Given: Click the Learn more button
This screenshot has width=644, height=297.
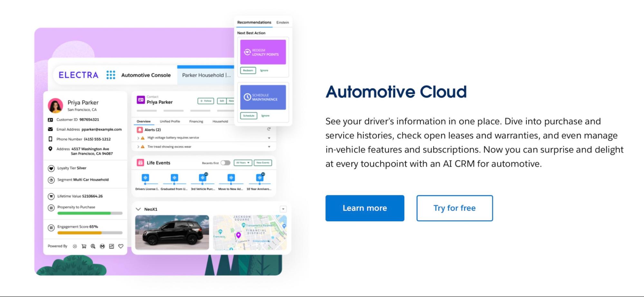Looking at the screenshot, I should click(365, 208).
